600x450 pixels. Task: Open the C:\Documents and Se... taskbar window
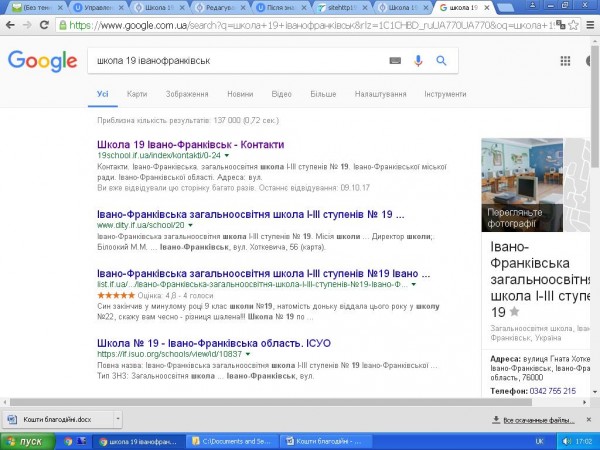tap(233, 442)
